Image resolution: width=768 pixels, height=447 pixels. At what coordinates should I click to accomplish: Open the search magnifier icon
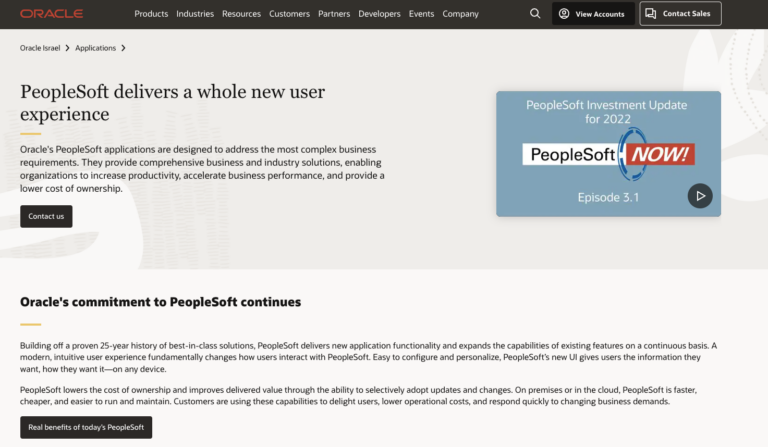coord(535,14)
